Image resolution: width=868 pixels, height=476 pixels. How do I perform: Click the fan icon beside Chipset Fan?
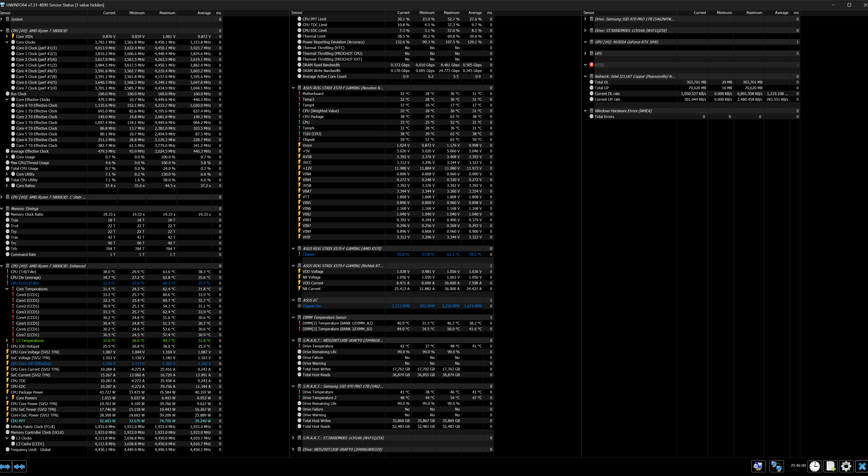point(299,306)
